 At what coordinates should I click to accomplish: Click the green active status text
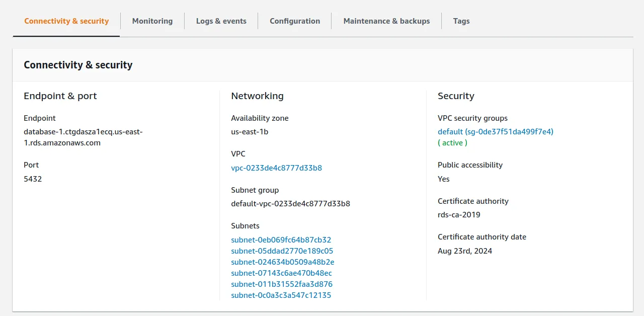(452, 143)
